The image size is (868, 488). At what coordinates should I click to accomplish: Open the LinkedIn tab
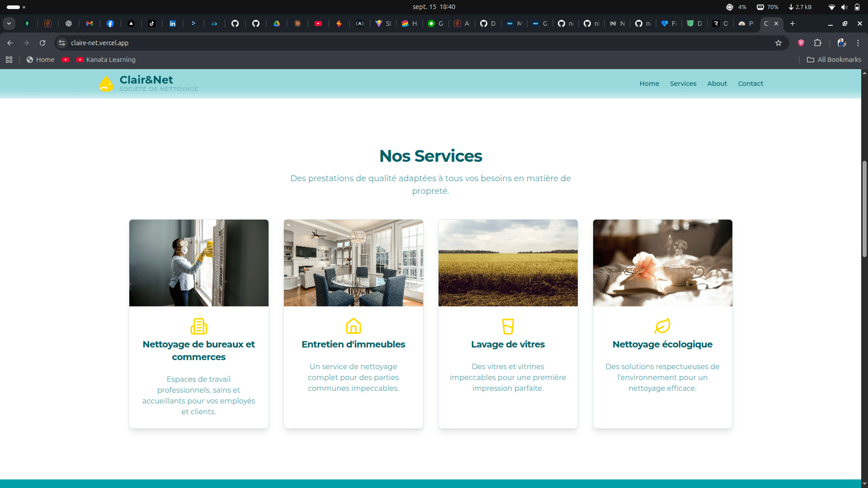(x=173, y=23)
